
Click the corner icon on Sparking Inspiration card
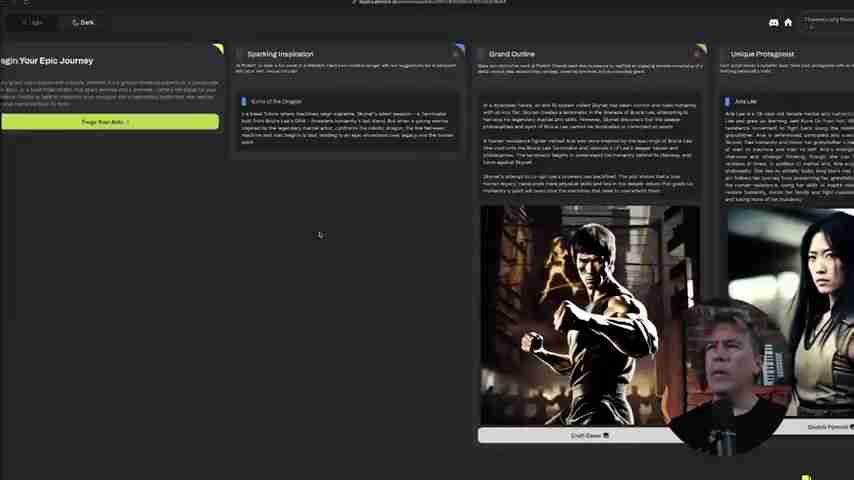pos(460,49)
